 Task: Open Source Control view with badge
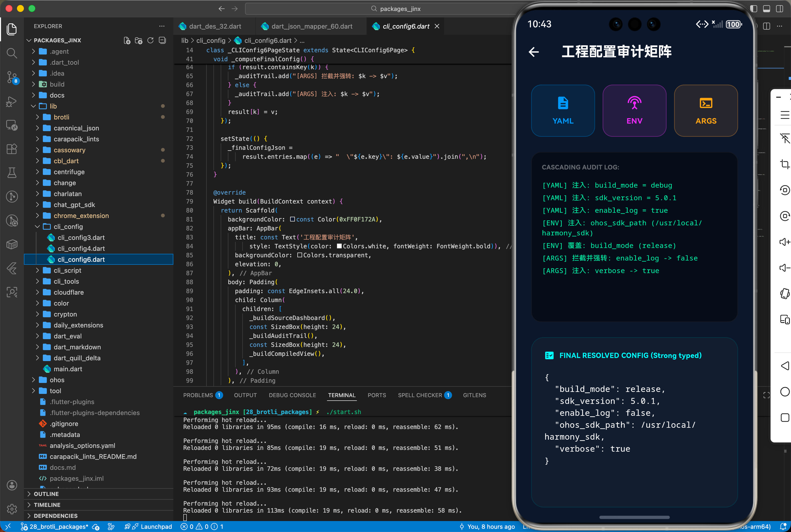tap(12, 77)
